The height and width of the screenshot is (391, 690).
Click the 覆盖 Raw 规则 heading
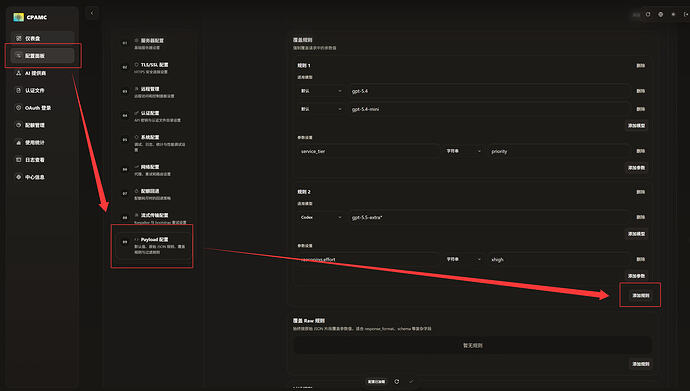pyautogui.click(x=308, y=321)
